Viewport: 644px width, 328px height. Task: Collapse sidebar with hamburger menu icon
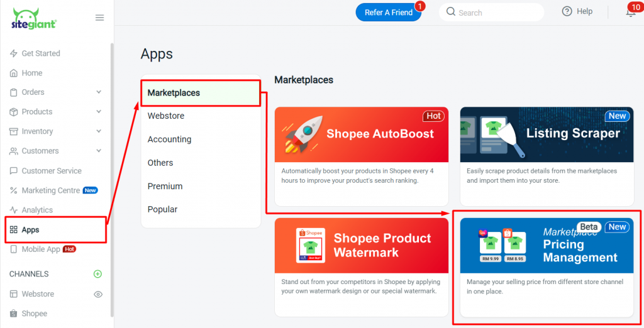99,18
